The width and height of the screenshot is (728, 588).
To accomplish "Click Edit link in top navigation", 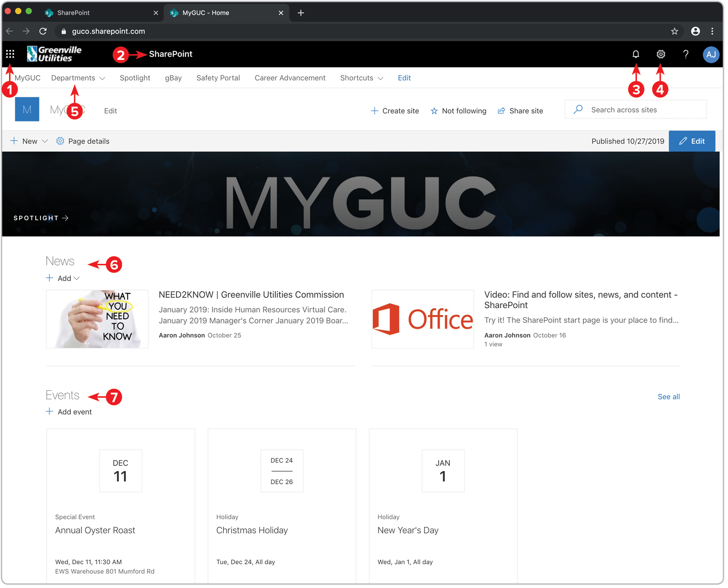I will [404, 78].
